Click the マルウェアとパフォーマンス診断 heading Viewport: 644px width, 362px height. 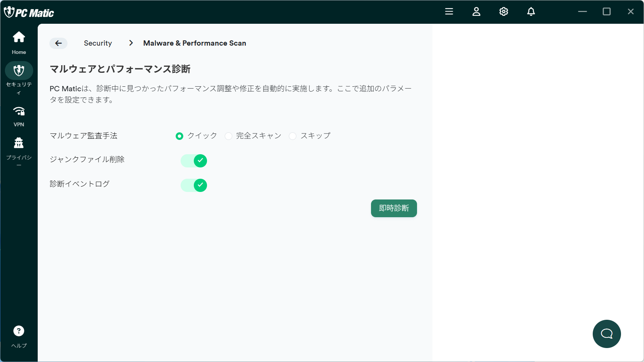(120, 69)
